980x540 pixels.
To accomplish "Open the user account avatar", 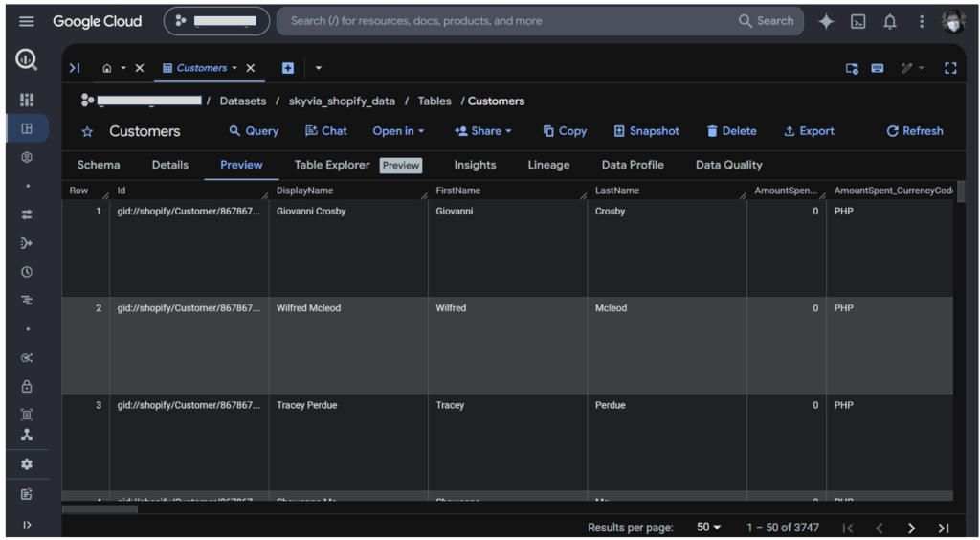I will click(953, 21).
